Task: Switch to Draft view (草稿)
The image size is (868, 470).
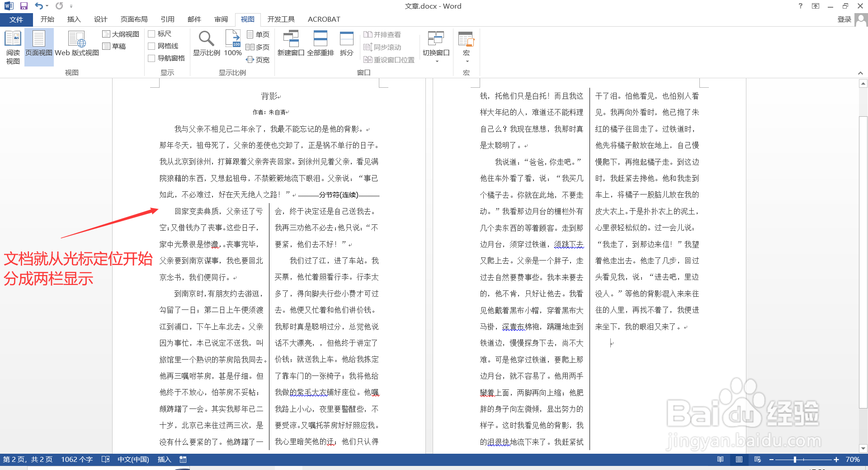Action: point(114,46)
